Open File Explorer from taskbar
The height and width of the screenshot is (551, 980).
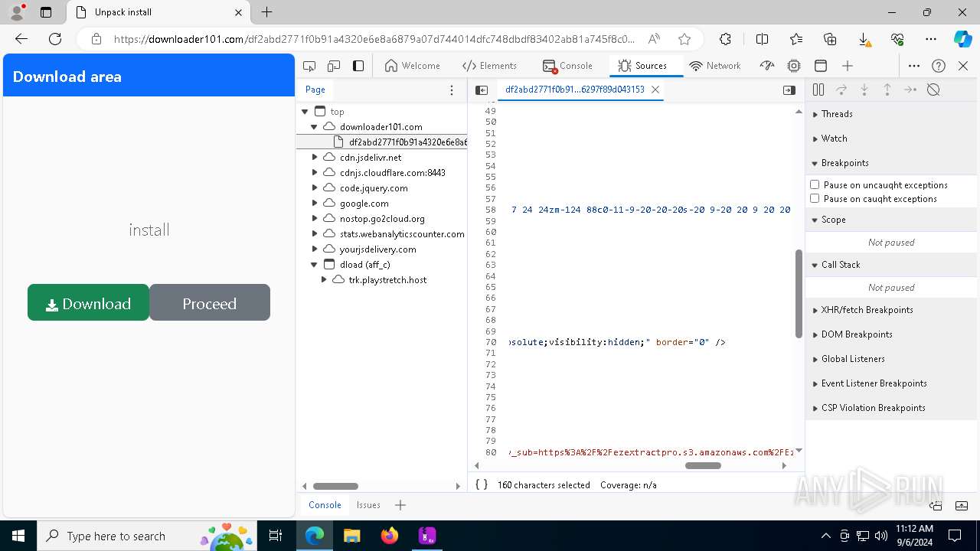coord(351,536)
